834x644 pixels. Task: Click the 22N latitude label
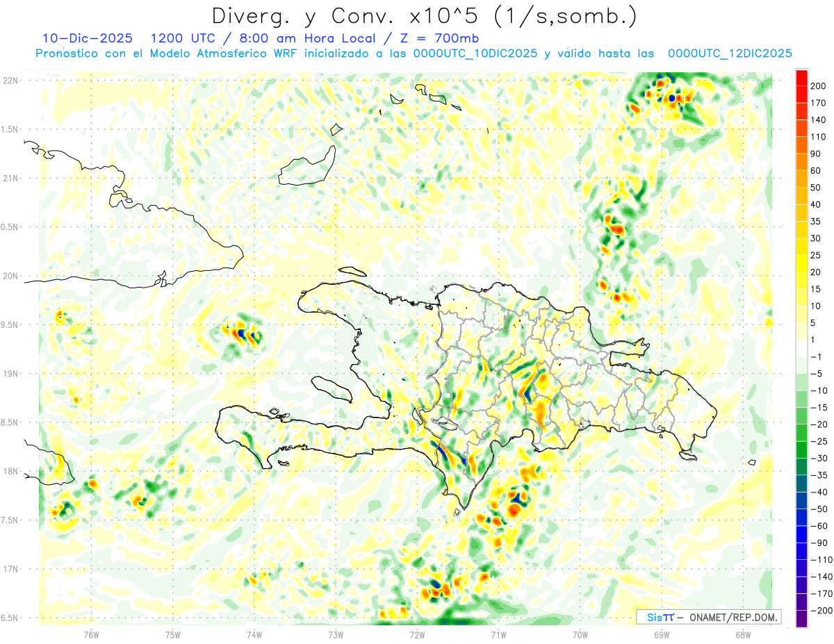(x=10, y=81)
